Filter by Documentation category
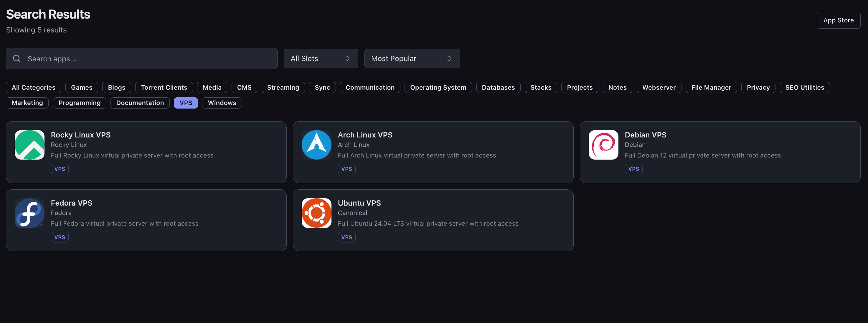 click(140, 103)
